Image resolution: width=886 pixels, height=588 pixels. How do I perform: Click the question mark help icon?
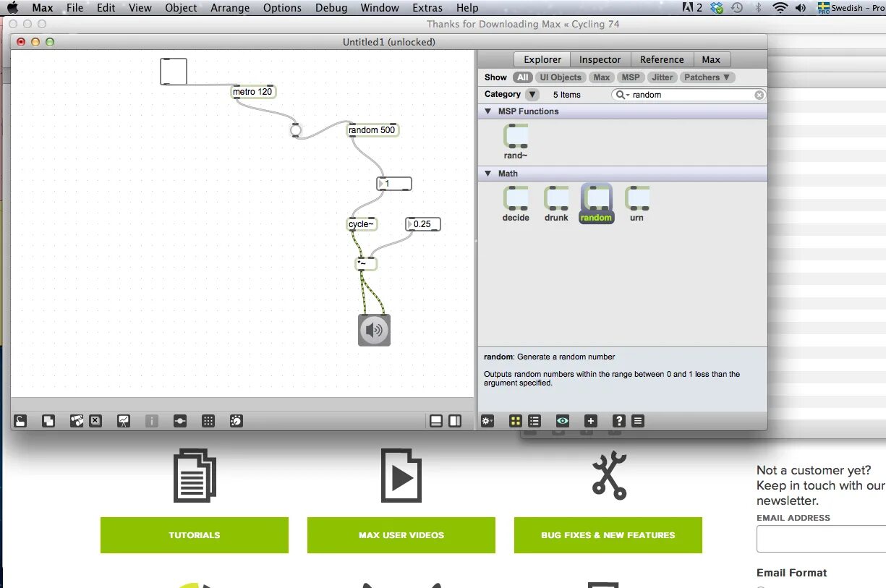(x=619, y=421)
